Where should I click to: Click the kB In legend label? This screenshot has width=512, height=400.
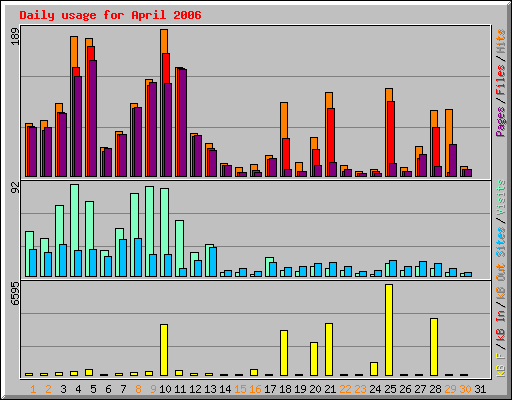click(501, 327)
